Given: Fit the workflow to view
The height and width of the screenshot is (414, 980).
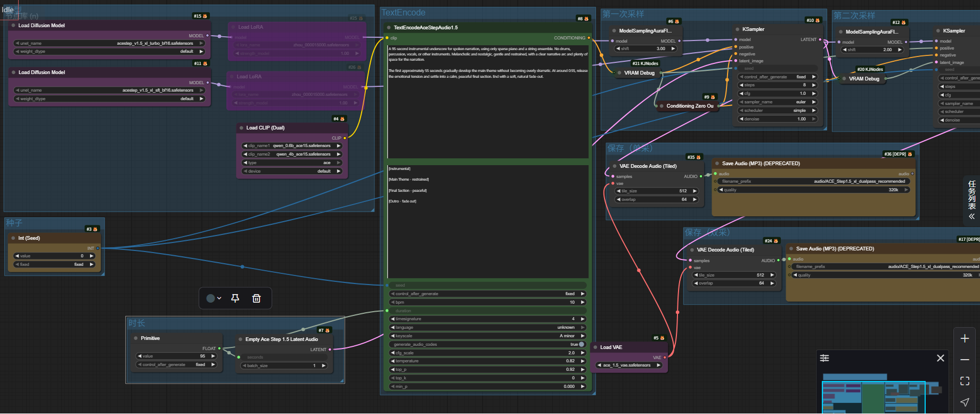Looking at the screenshot, I should point(965,381).
